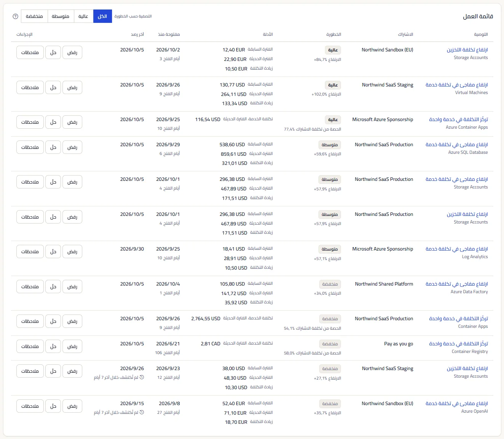The height and width of the screenshot is (439, 504).
Task: Click ملاحظات in Azure Data Factory row
Action: (30, 287)
